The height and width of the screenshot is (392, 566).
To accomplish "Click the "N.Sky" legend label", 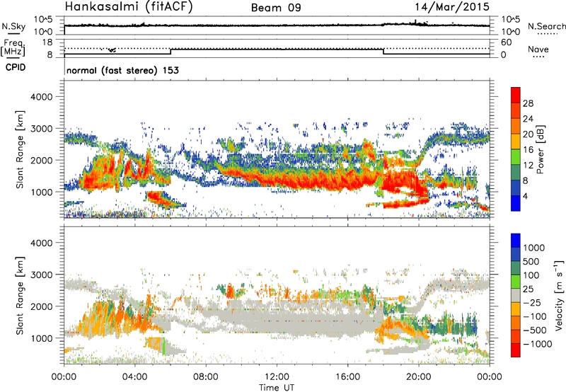I will 13,26.
